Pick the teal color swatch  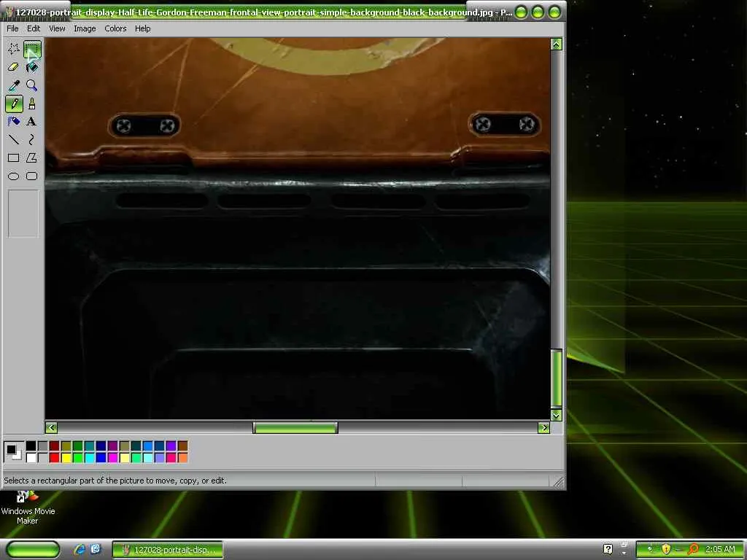tap(90, 446)
